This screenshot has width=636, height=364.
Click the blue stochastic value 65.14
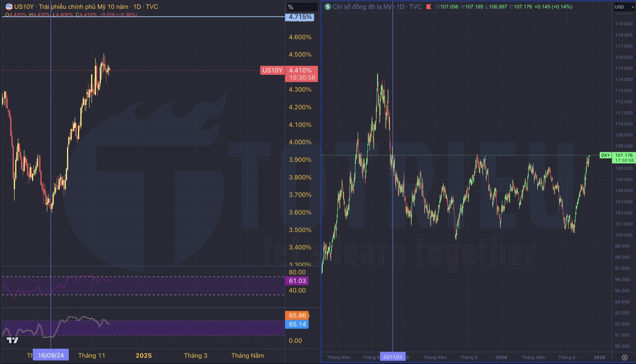297,324
